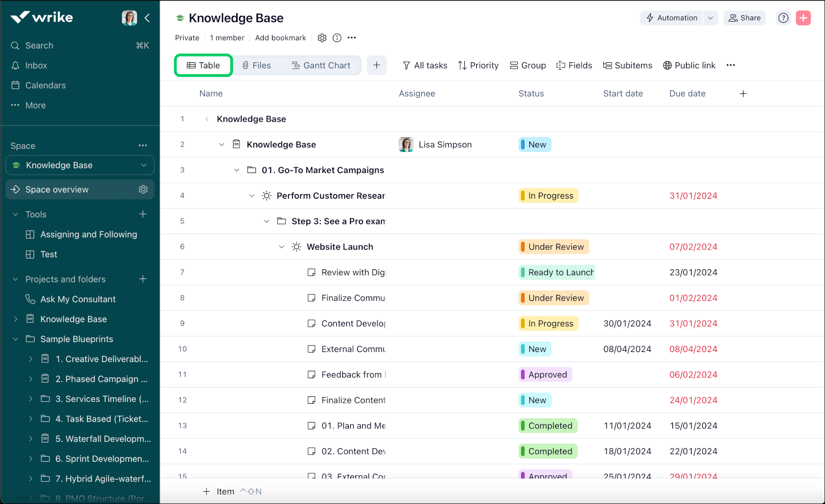Click the Item row to add a new task
Image resolution: width=825 pixels, height=504 pixels.
click(x=225, y=491)
